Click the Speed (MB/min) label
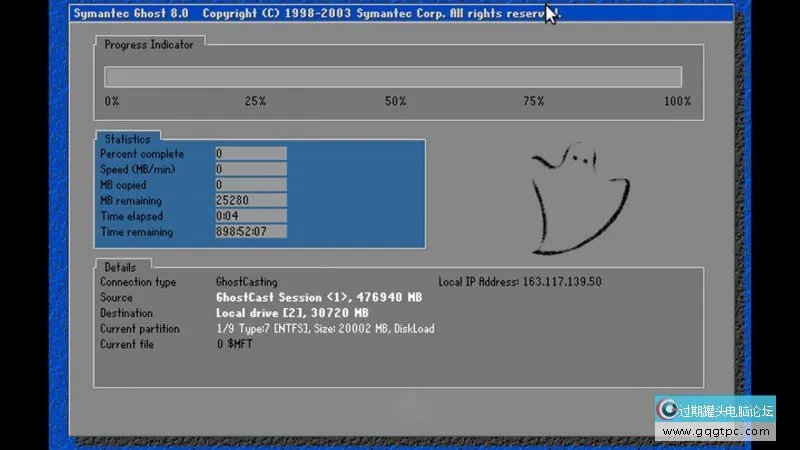Image resolution: width=800 pixels, height=450 pixels. pos(138,169)
